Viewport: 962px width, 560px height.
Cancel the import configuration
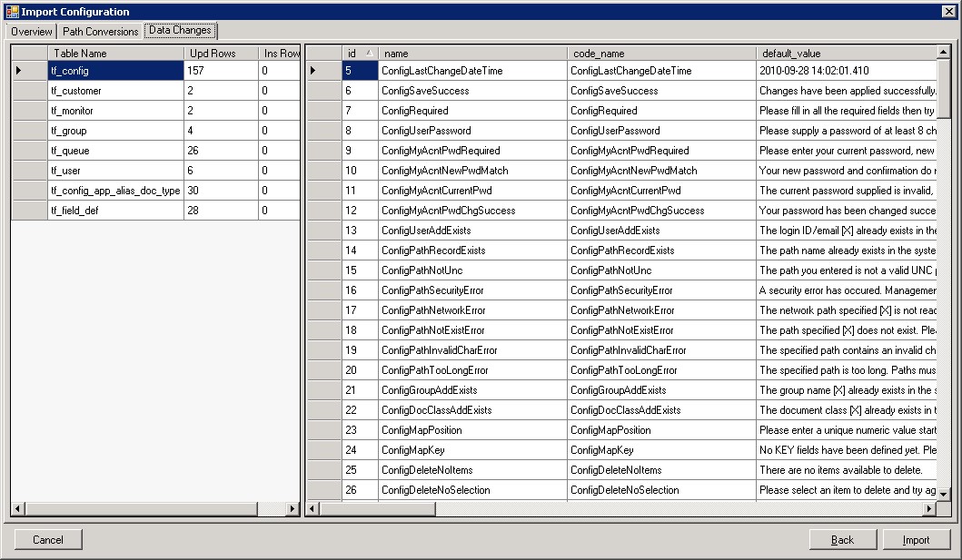tap(47, 539)
